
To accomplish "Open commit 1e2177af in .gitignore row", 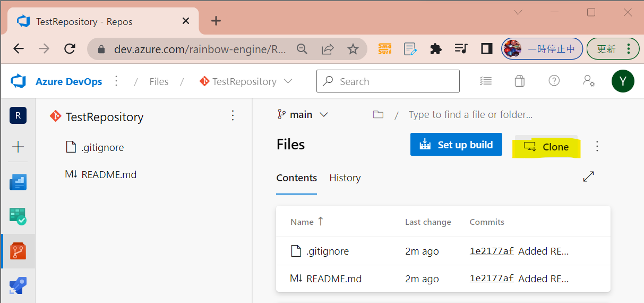I will point(492,251).
